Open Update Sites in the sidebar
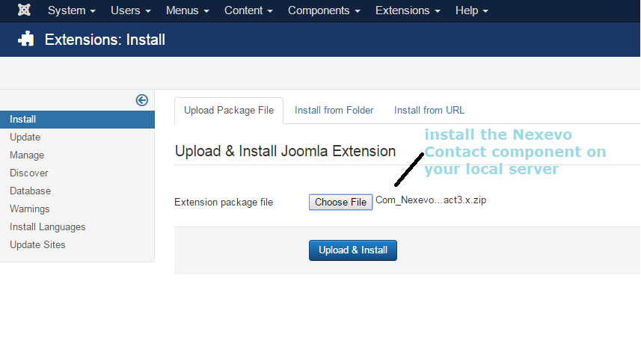This screenshot has width=641, height=364. click(x=37, y=244)
